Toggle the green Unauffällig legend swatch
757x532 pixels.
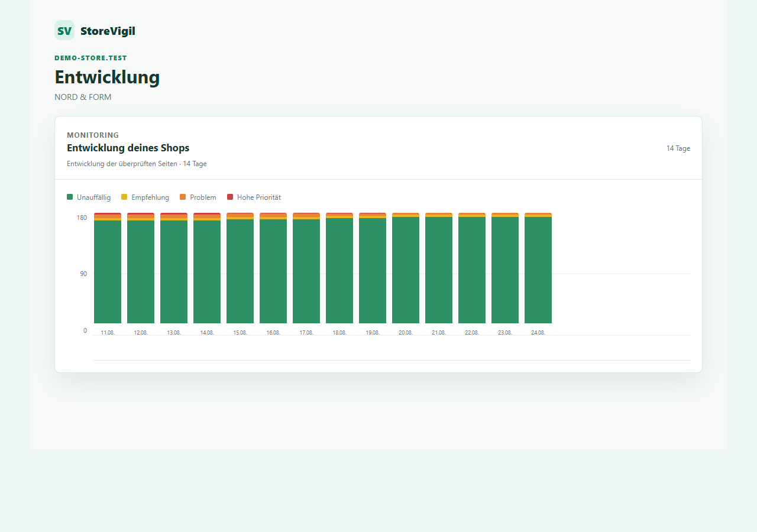(x=70, y=197)
